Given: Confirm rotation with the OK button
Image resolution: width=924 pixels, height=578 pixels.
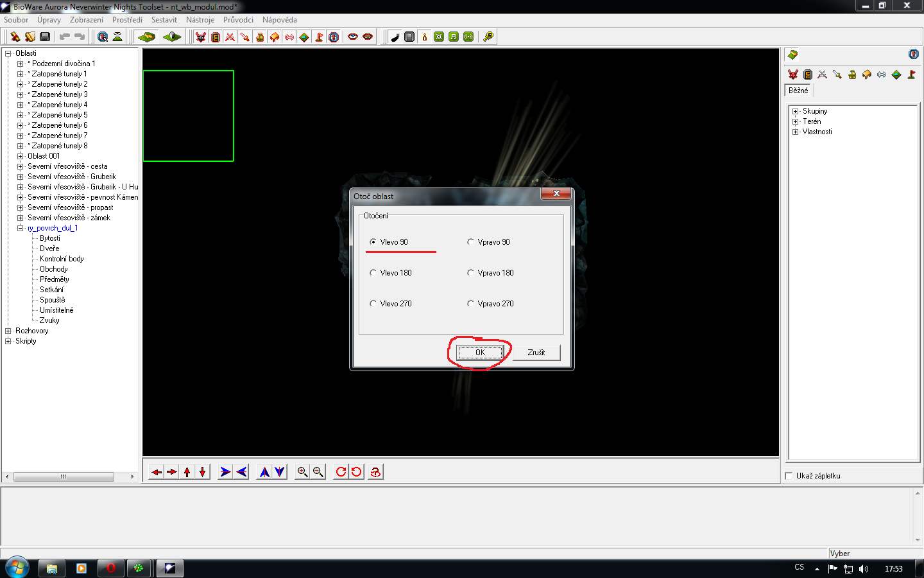Looking at the screenshot, I should (479, 353).
